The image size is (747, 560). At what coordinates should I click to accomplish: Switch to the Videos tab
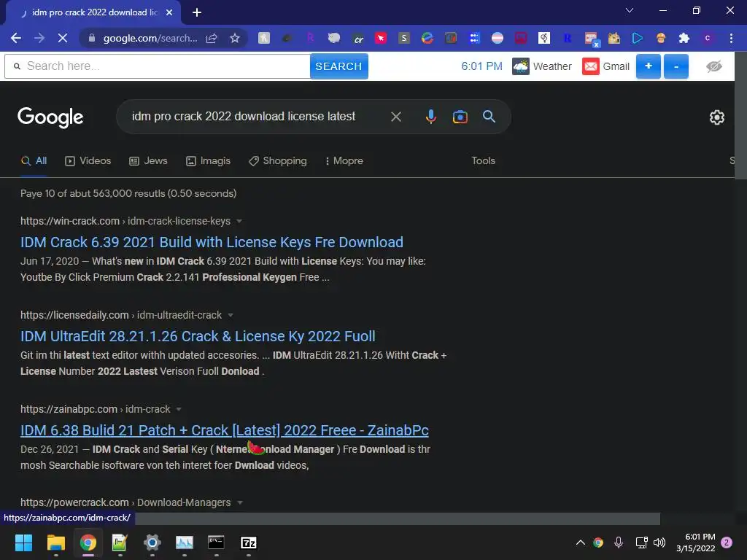pyautogui.click(x=88, y=161)
